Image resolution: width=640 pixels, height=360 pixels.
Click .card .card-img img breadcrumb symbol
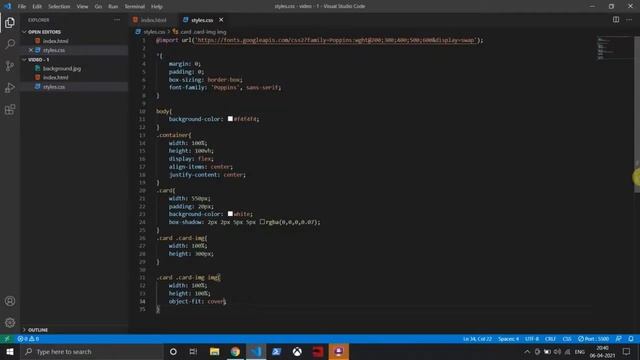[203, 31]
